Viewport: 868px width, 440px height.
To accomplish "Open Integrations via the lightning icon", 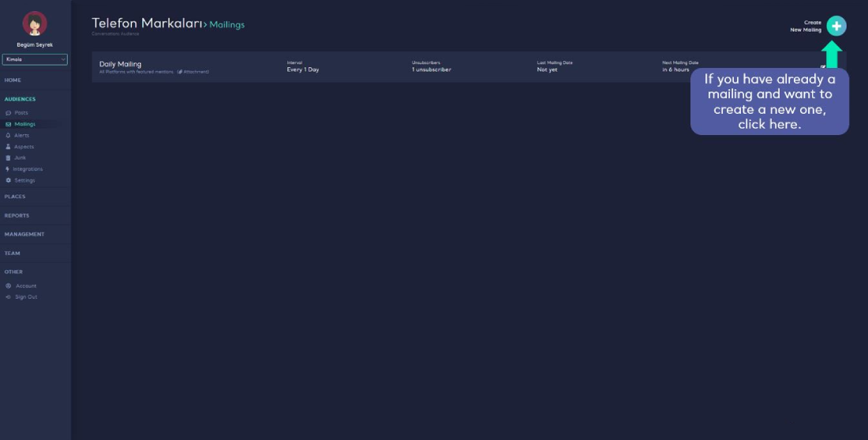I will click(x=8, y=169).
